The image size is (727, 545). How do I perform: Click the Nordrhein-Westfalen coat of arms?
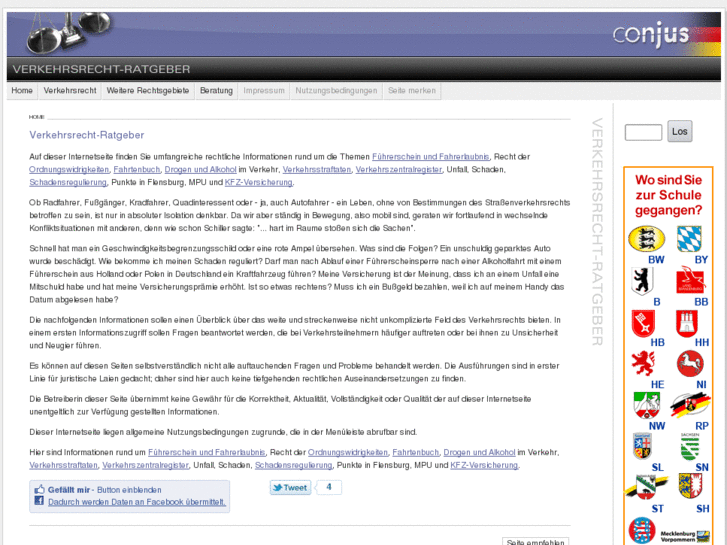pyautogui.click(x=647, y=405)
